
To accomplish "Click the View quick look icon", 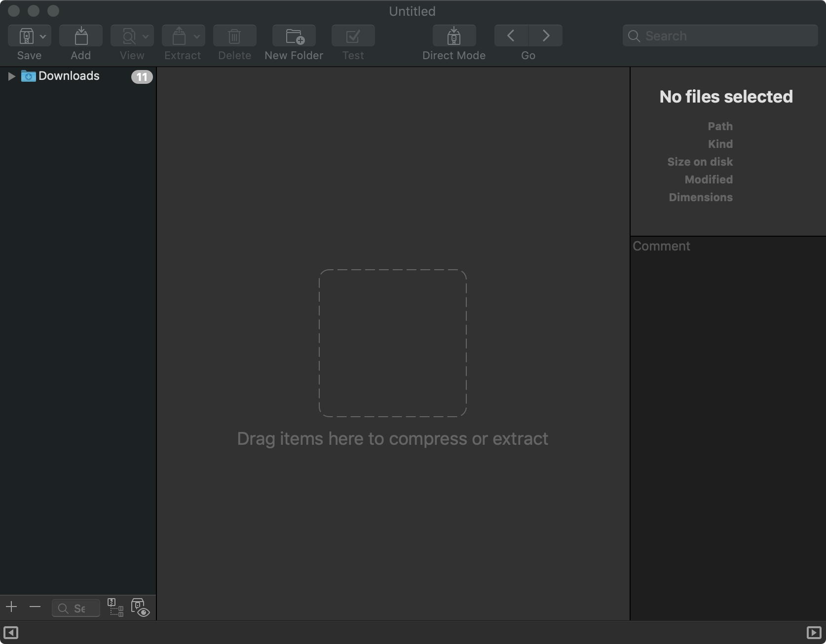I will click(x=128, y=36).
